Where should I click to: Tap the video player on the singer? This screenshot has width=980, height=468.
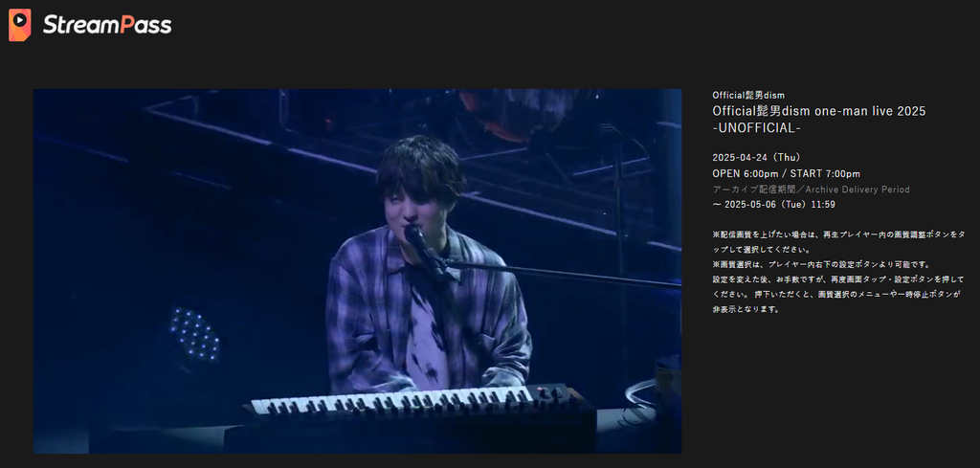tap(358, 271)
